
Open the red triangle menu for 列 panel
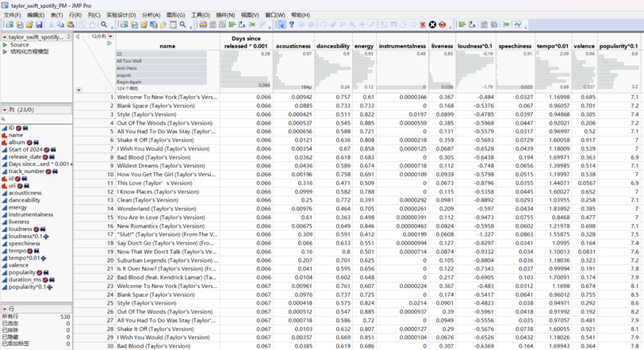[x=4, y=110]
